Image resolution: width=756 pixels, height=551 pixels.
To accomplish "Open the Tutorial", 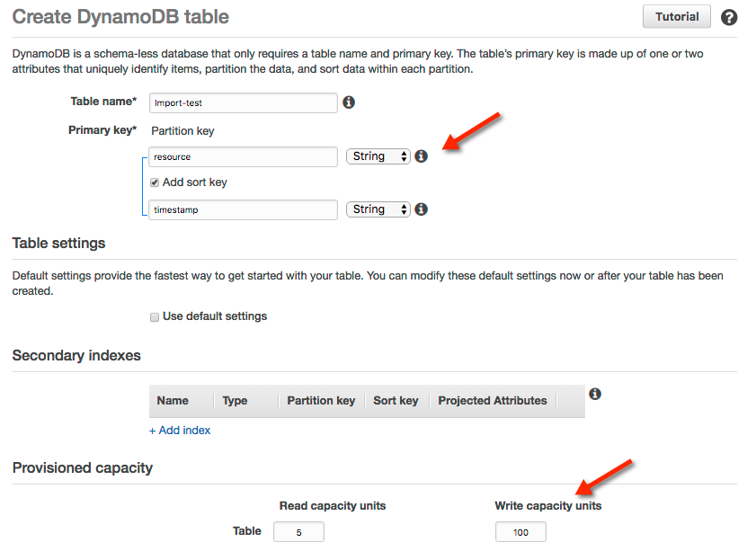I will tap(676, 16).
